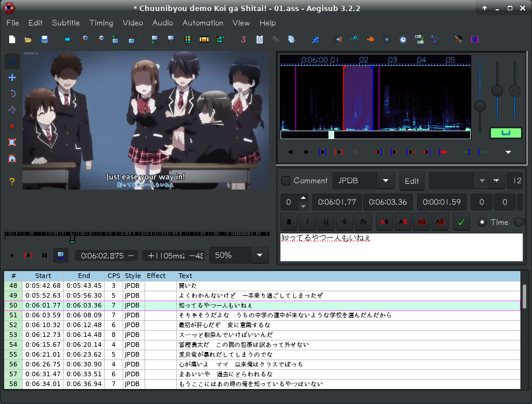Screen dimensions: 532x404
Task: Expand the Actor dropdown next to Edit
Action: pyautogui.click(x=482, y=181)
